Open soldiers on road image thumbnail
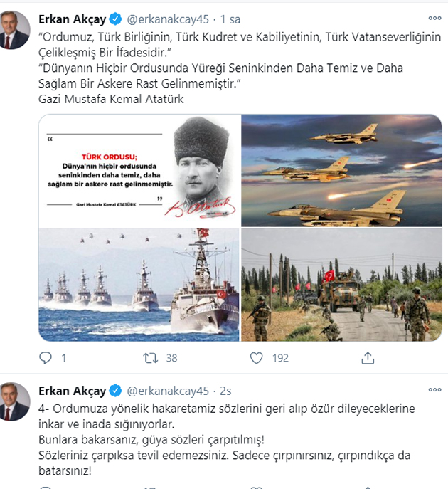This screenshot has width=448, height=489. tap(341, 285)
